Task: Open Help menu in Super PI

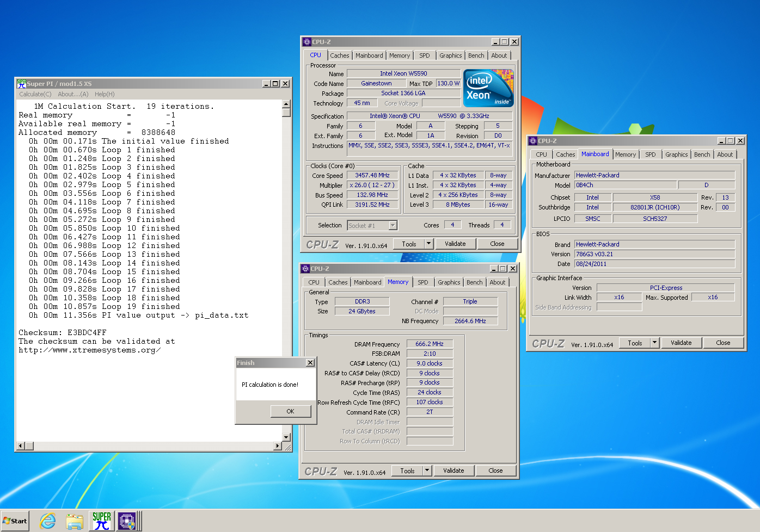Action: coord(105,94)
